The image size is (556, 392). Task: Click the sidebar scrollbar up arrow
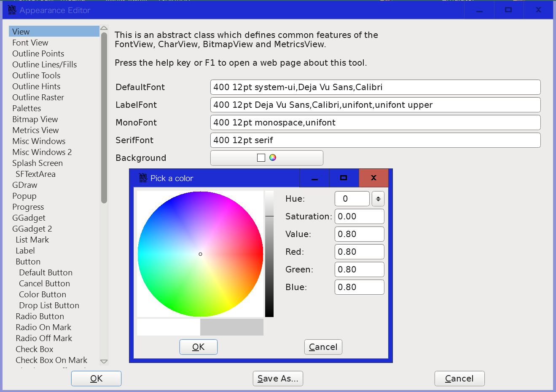pyautogui.click(x=104, y=28)
